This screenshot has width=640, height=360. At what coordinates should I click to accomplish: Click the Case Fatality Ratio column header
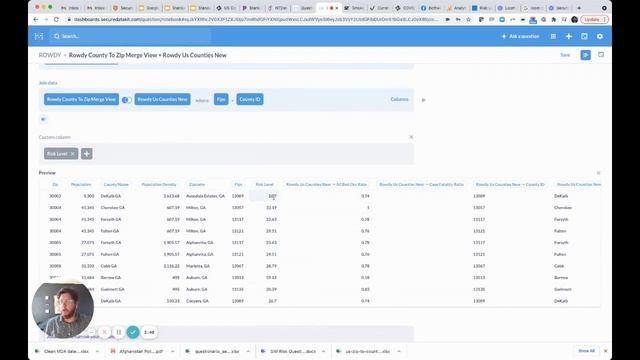click(421, 184)
